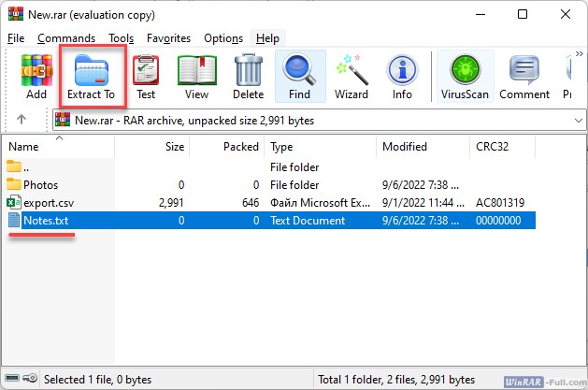Sort by Modified column header
The width and height of the screenshot is (588, 390).
(405, 147)
